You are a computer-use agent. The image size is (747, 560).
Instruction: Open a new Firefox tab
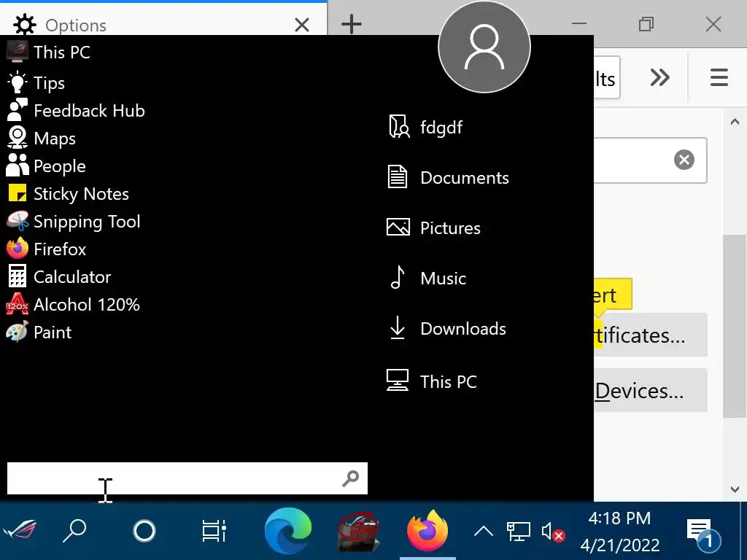click(352, 24)
